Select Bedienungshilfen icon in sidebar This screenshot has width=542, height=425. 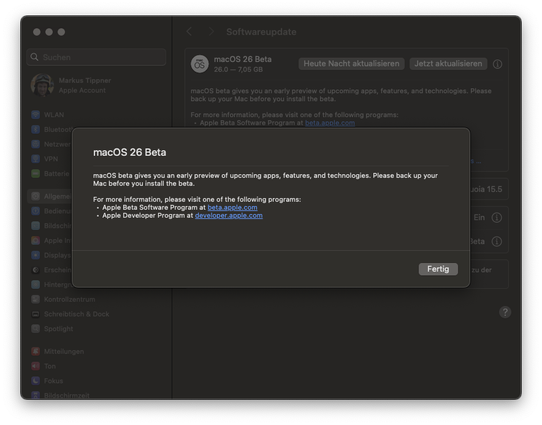(35, 211)
